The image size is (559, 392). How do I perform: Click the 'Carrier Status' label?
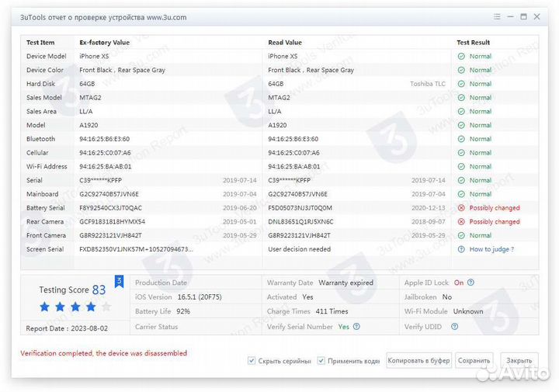156,327
